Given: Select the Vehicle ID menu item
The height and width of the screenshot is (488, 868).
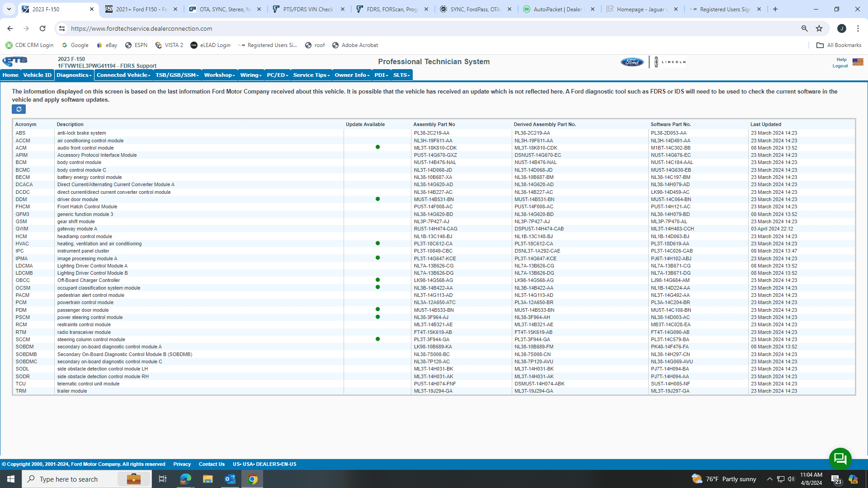Looking at the screenshot, I should point(37,75).
